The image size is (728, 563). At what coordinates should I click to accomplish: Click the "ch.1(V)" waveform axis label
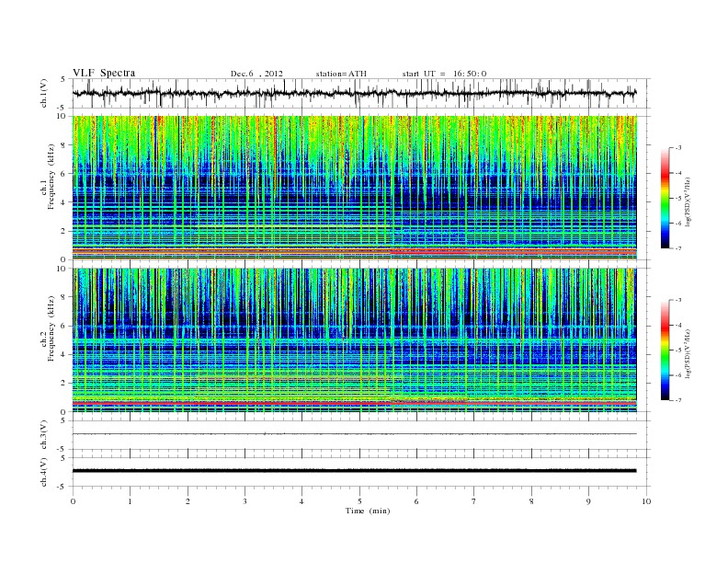(43, 93)
